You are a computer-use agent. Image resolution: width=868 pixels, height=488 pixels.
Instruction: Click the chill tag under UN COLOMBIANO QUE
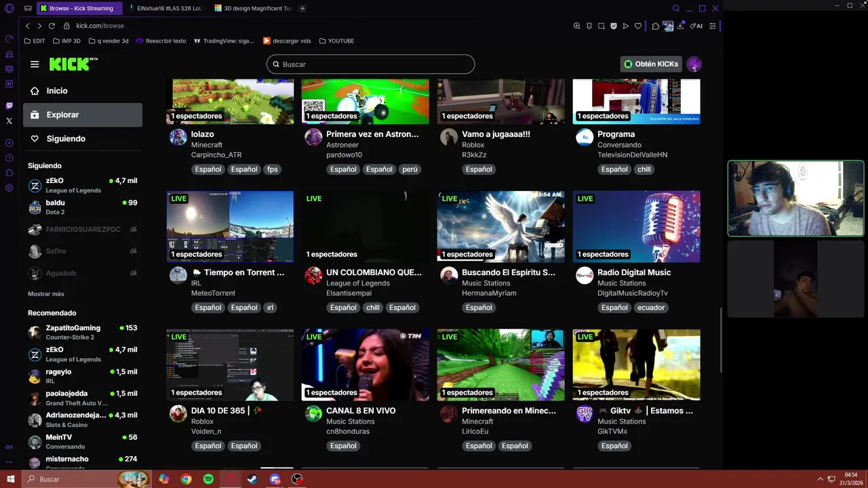click(372, 308)
